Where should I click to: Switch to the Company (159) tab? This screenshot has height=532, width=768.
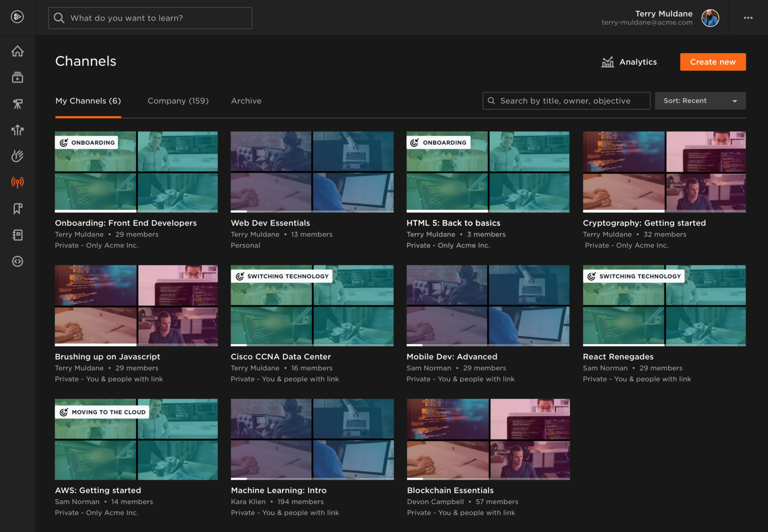(178, 101)
